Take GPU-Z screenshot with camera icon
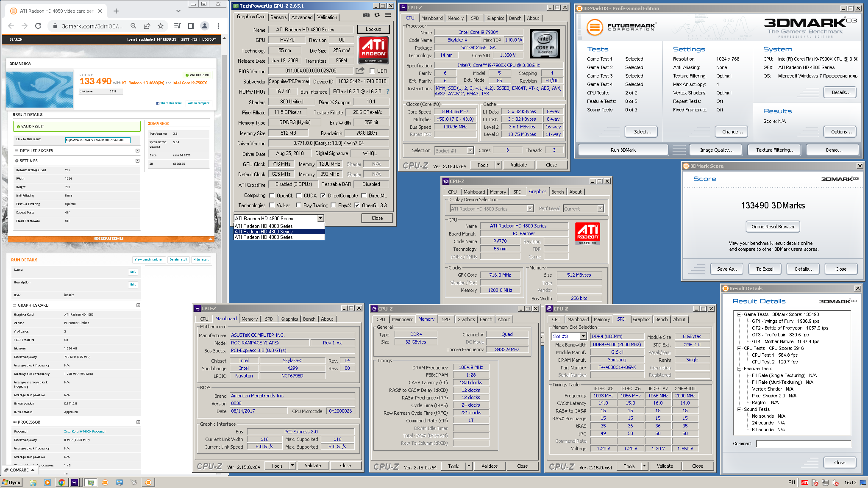The image size is (868, 488). click(x=366, y=15)
